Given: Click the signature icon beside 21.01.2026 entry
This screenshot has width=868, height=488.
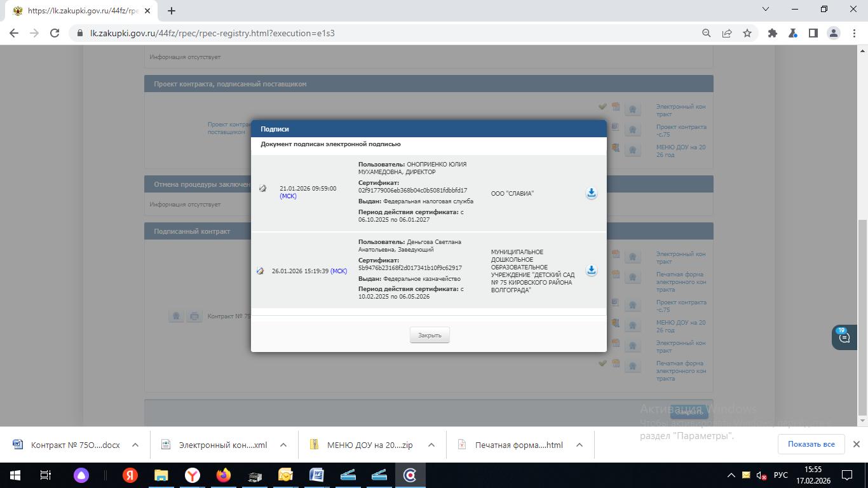Looking at the screenshot, I should point(263,189).
